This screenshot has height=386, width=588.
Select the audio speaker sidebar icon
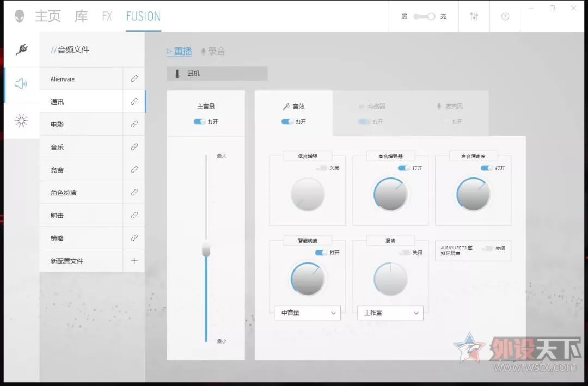(21, 84)
